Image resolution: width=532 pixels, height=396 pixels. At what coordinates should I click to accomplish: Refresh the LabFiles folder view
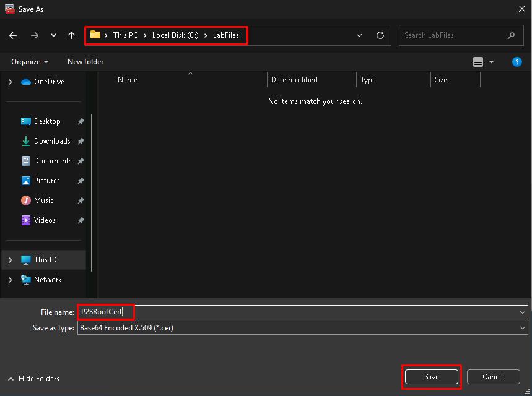380,35
